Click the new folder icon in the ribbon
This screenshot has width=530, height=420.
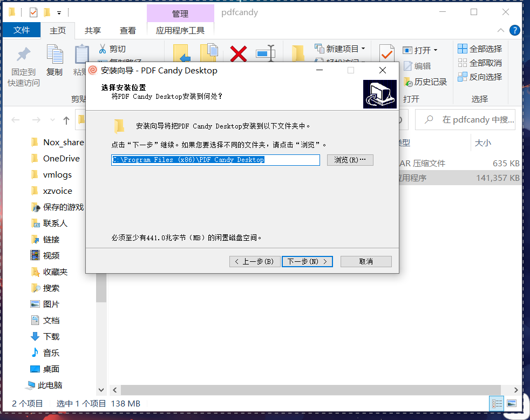[x=298, y=53]
